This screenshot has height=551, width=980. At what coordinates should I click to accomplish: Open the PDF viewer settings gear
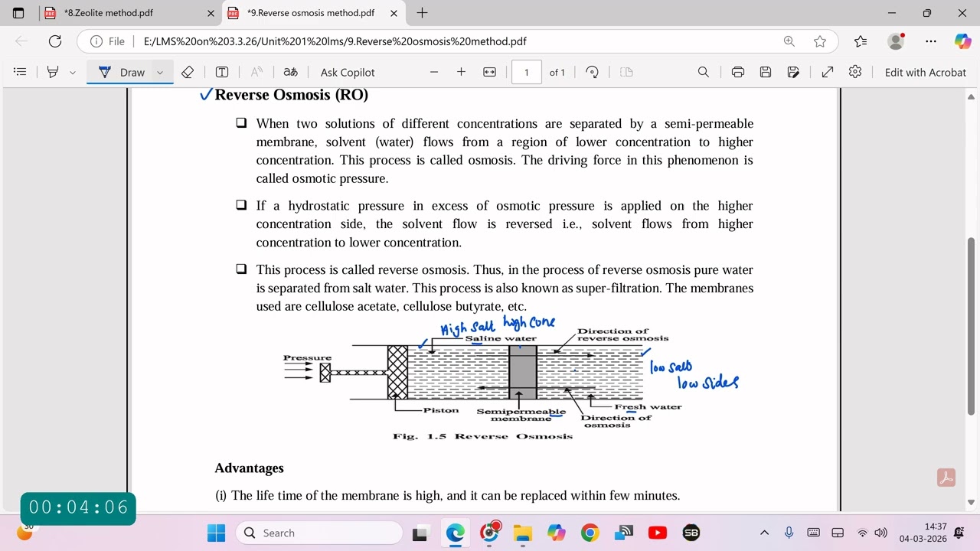point(855,72)
